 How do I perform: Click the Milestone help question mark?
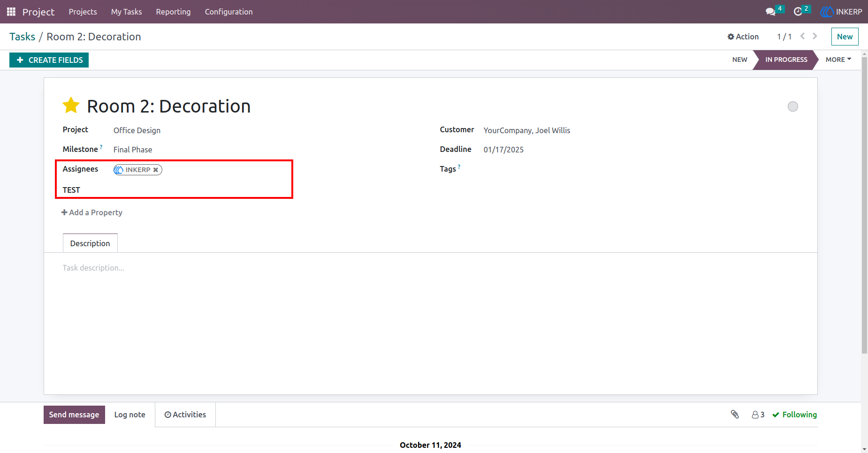[101, 147]
